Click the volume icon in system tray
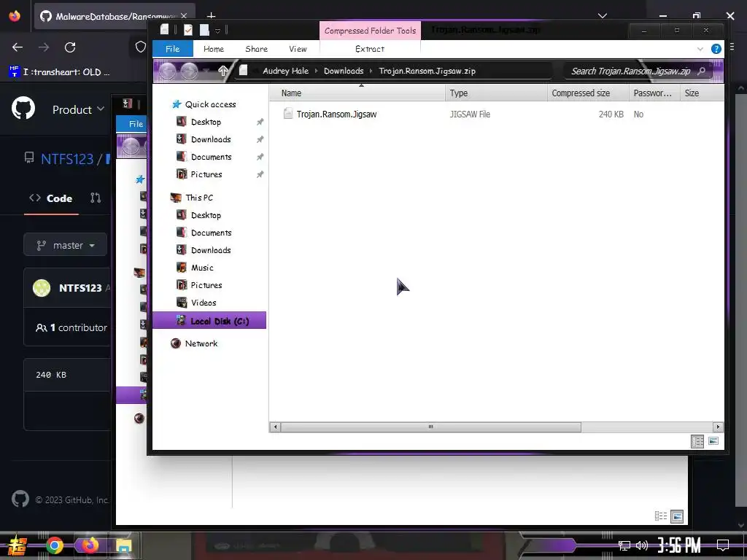The height and width of the screenshot is (560, 747). (642, 545)
